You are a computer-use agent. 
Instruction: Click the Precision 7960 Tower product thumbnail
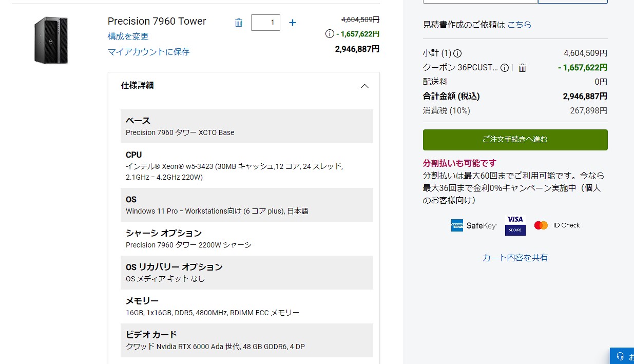click(50, 41)
